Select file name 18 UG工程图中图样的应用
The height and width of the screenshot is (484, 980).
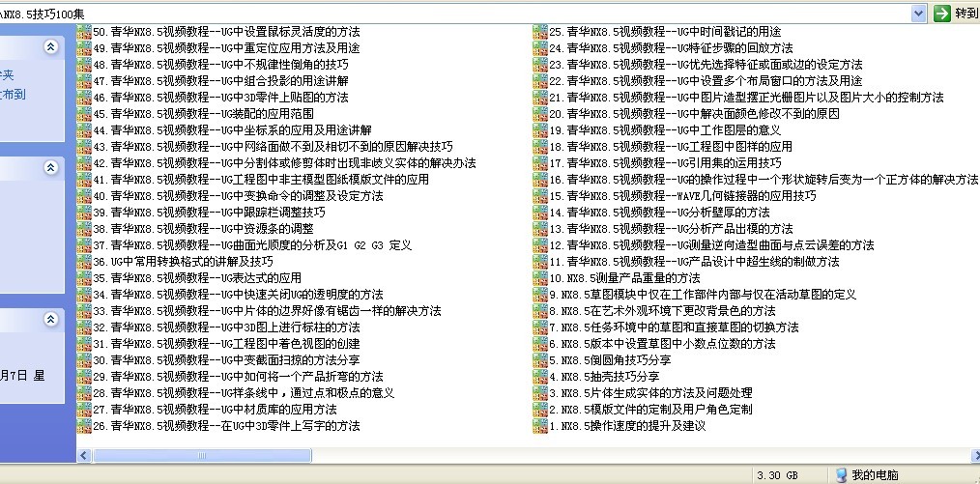(671, 147)
